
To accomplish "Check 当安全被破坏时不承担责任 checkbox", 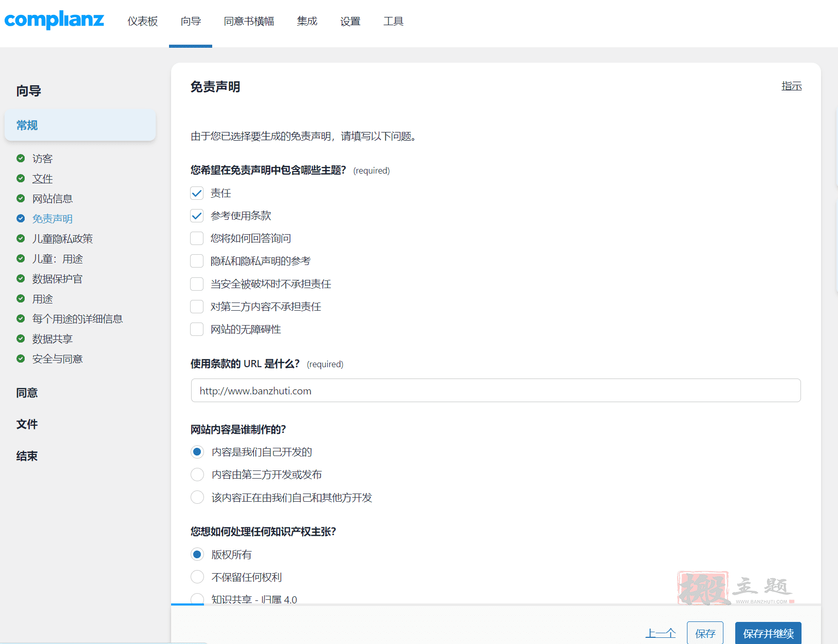I will point(197,284).
